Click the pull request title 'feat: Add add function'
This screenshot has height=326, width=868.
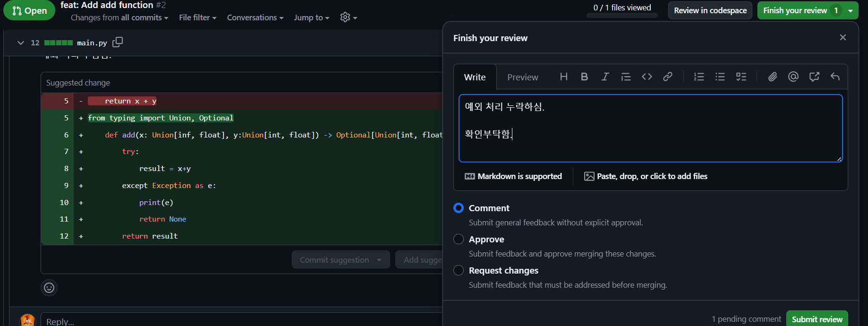pos(107,5)
